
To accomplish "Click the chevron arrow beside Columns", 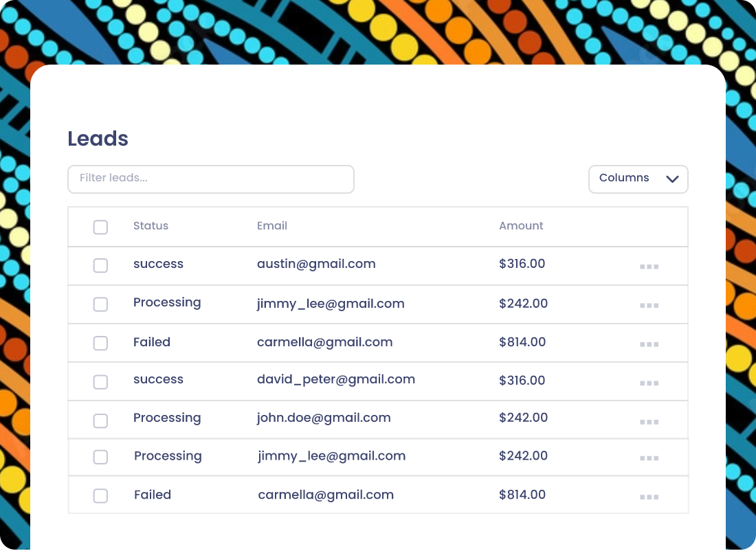I will 672,179.
